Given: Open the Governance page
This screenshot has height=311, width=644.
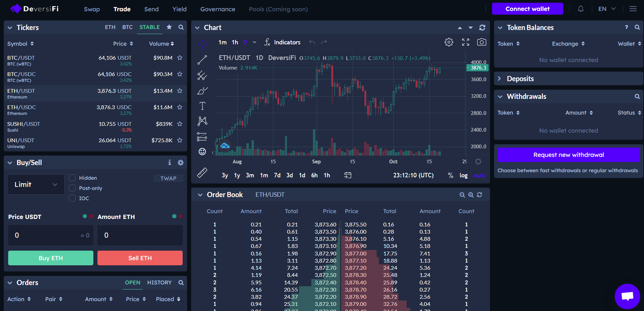Looking at the screenshot, I should tap(218, 9).
